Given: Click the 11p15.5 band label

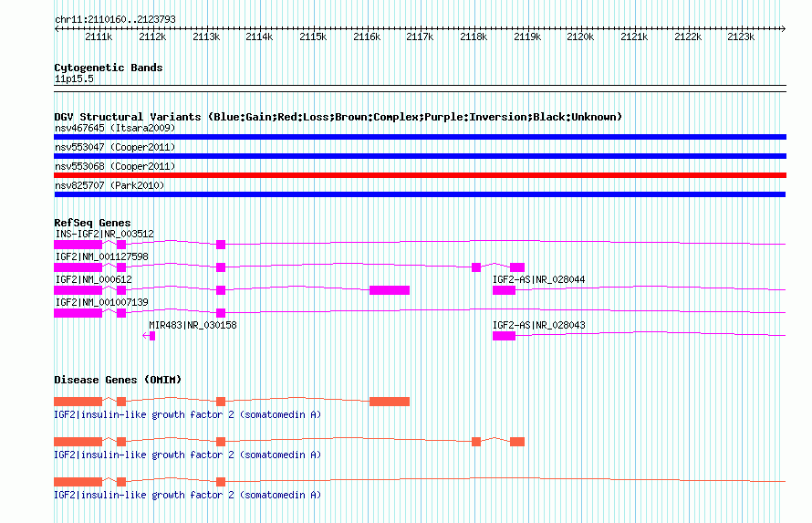Looking at the screenshot, I should coord(74,78).
